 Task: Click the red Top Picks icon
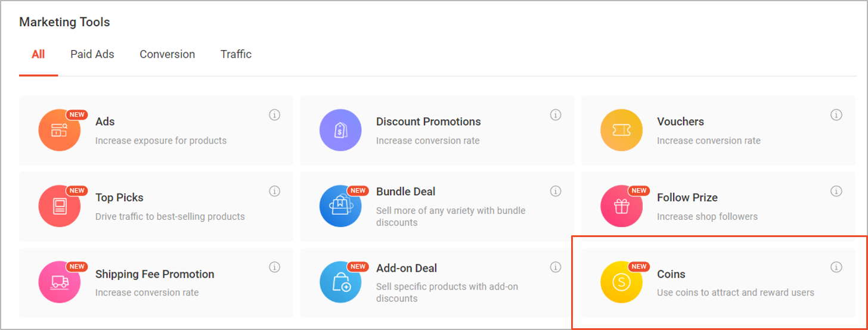[x=60, y=206]
